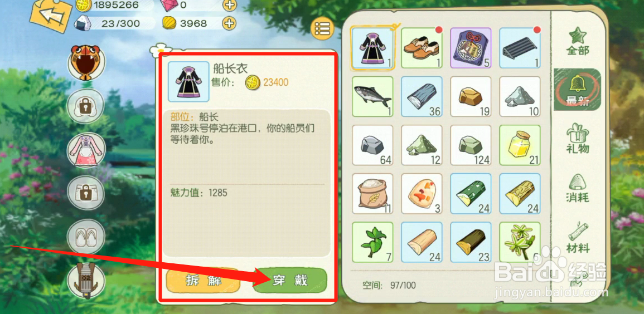
Task: Select the backpack equipment slot
Action: pyautogui.click(x=86, y=281)
